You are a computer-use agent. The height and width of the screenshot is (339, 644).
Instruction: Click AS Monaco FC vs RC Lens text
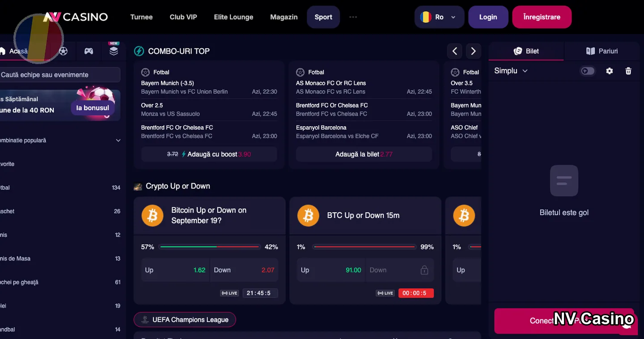[330, 92]
